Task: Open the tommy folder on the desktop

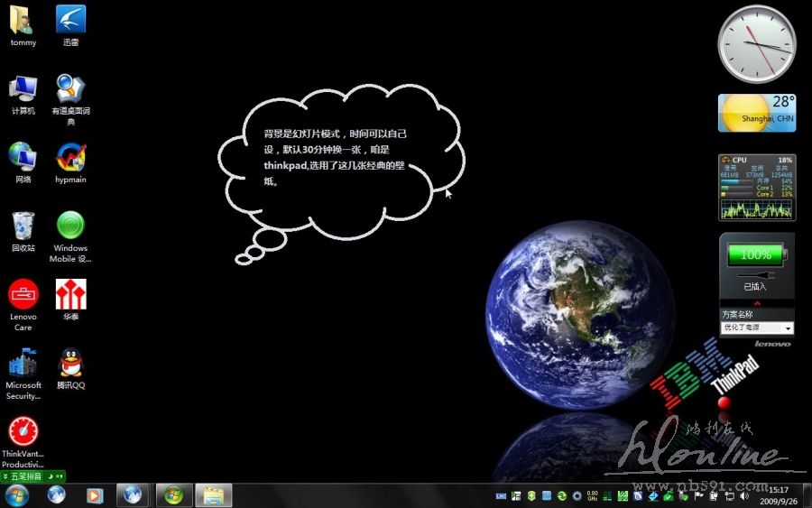Action: (x=23, y=21)
